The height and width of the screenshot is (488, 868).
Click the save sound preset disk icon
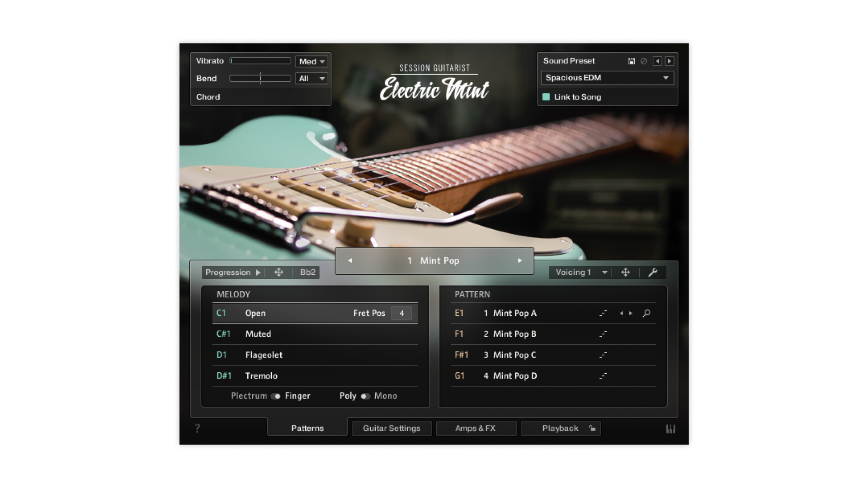coord(632,61)
